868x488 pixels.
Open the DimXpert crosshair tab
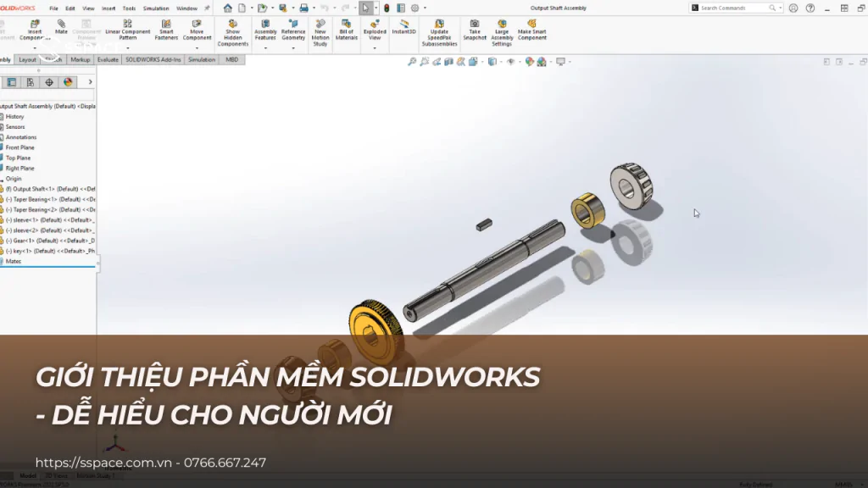(49, 82)
